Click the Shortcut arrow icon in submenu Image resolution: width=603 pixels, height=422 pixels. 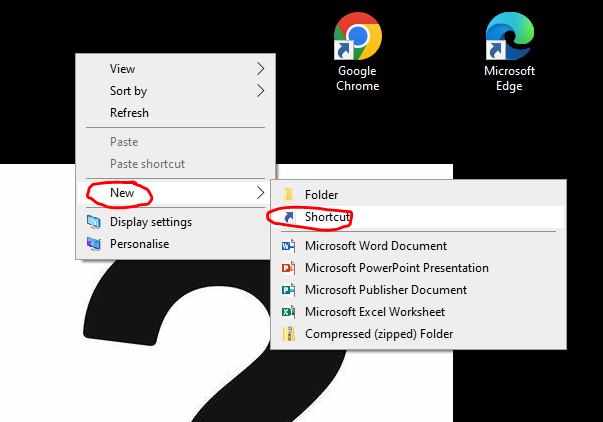[x=288, y=217]
